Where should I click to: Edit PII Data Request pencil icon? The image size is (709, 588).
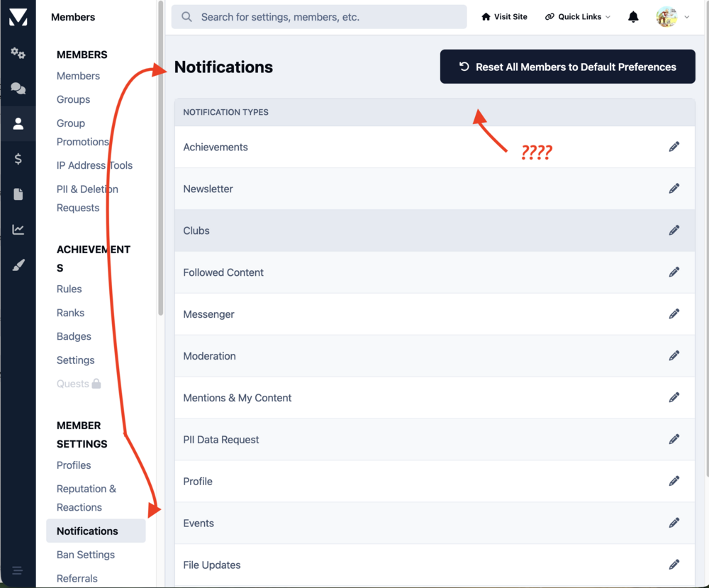[x=674, y=439]
